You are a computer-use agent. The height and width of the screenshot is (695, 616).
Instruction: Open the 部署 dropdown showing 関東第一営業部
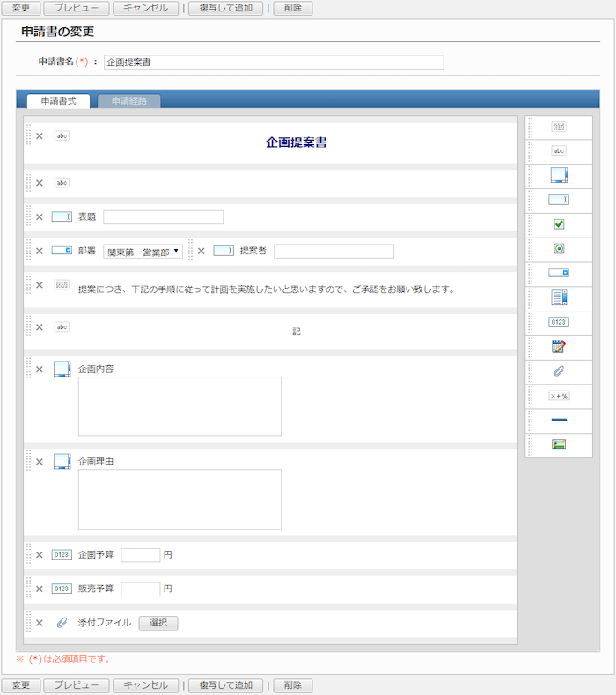(x=143, y=252)
